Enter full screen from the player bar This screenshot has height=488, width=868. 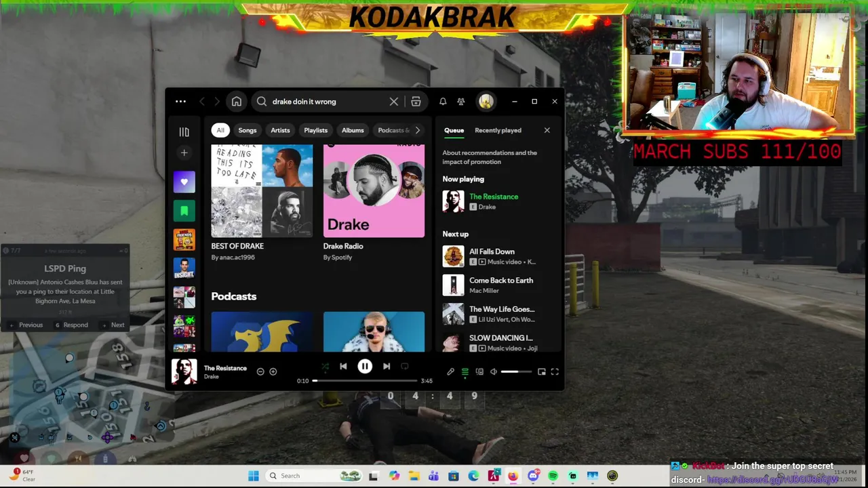[x=555, y=371]
